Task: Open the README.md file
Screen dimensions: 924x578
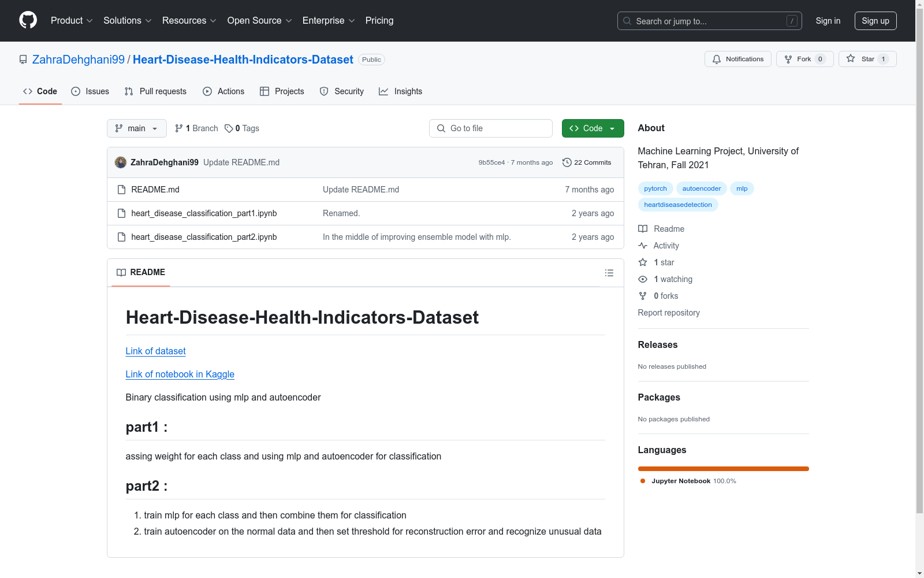Action: pyautogui.click(x=155, y=190)
